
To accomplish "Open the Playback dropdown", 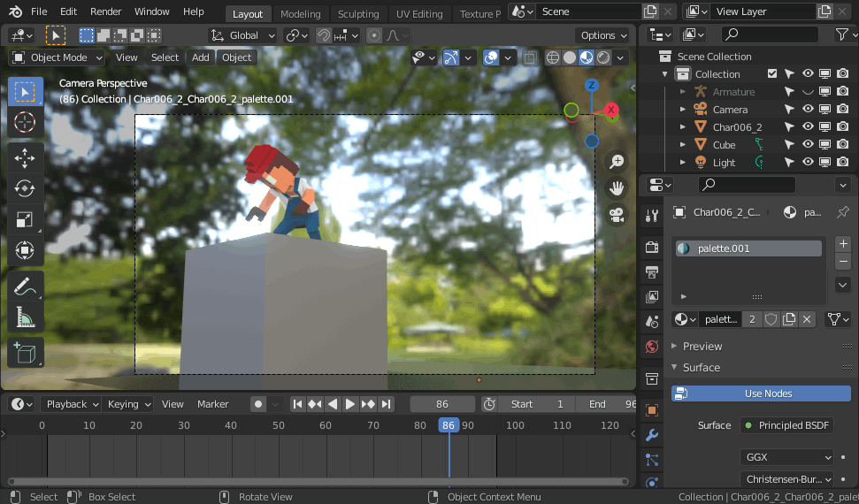I will click(71, 404).
